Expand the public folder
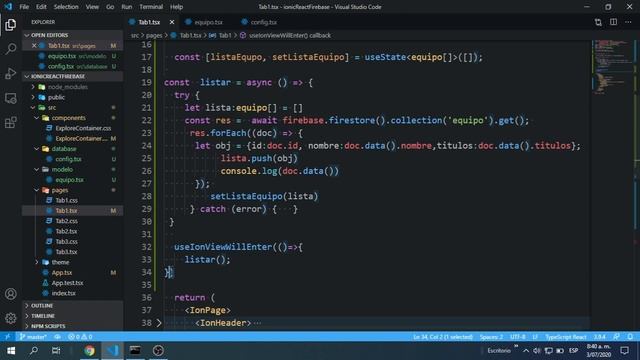 pyautogui.click(x=33, y=97)
